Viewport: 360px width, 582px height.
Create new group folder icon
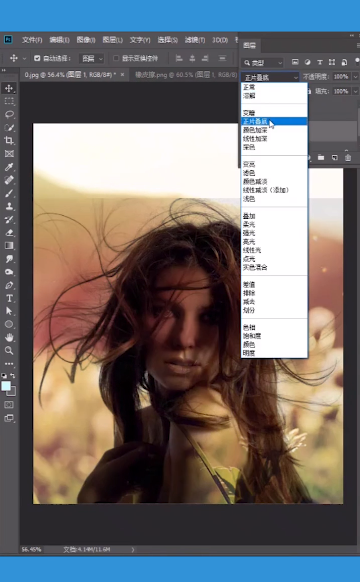(321, 158)
